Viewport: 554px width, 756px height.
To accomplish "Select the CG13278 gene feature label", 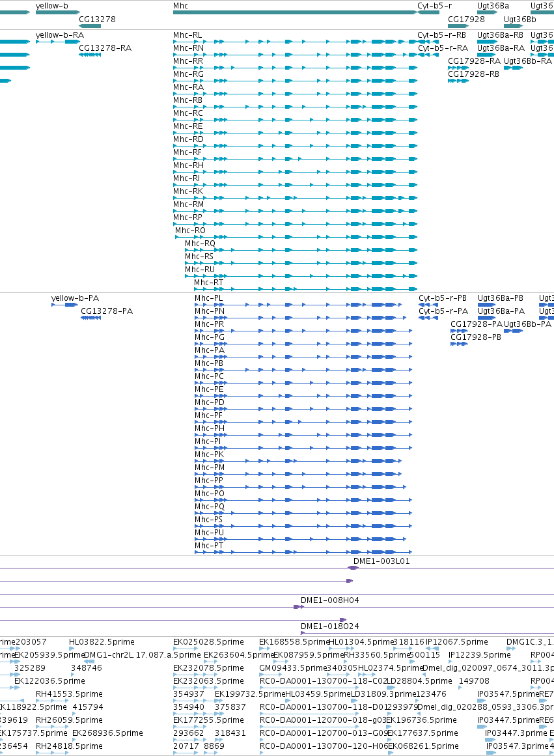I will click(x=97, y=20).
